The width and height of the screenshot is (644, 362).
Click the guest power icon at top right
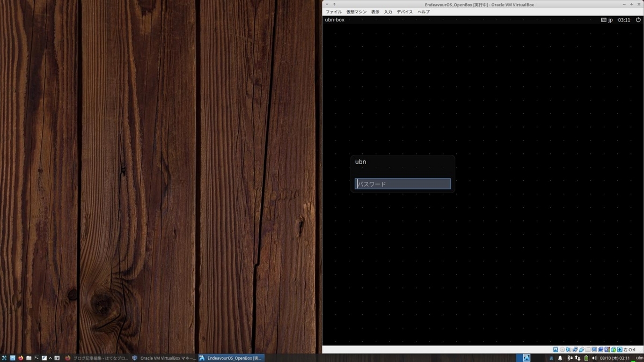coord(639,20)
